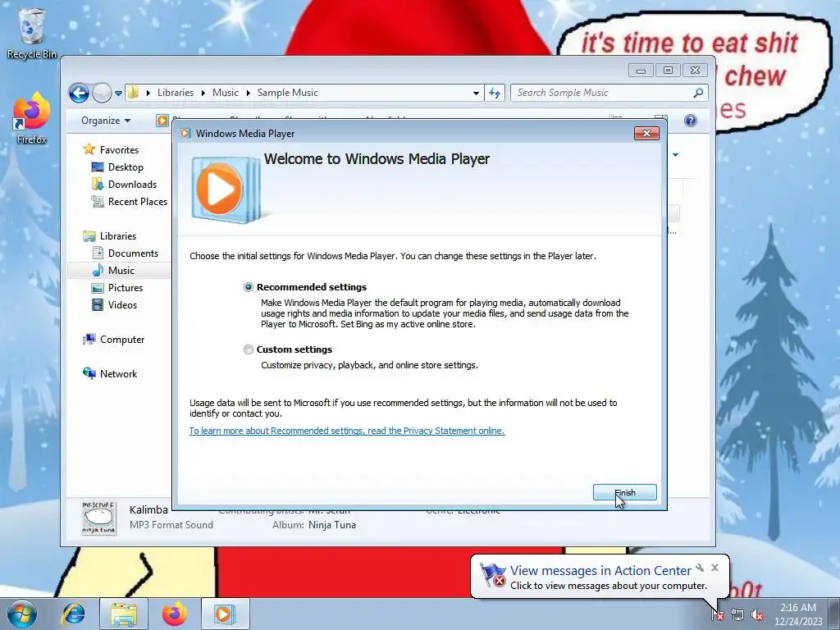Select Libraries in the navigation pane

click(118, 236)
